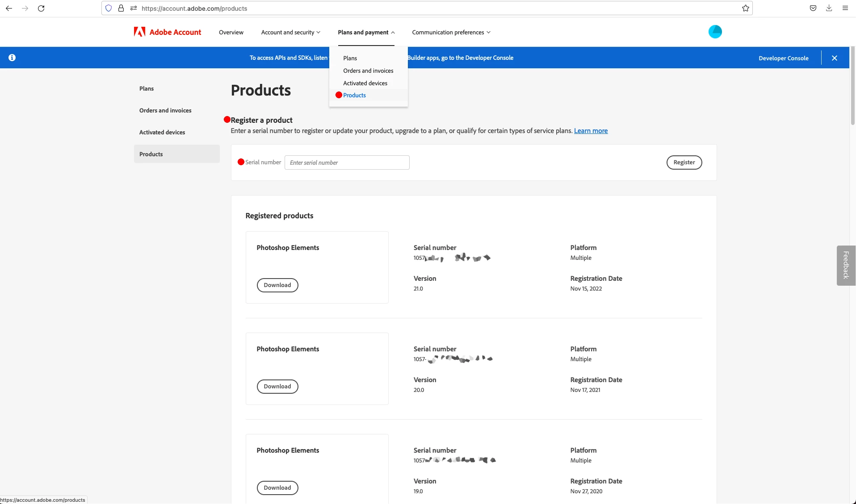Select Products in the dropdown menu
This screenshot has width=856, height=504.
tap(354, 95)
